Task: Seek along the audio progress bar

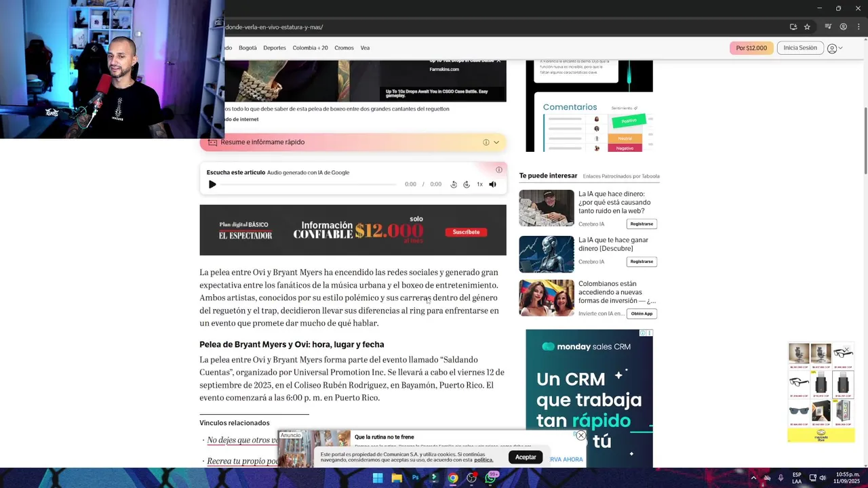Action: tap(309, 184)
